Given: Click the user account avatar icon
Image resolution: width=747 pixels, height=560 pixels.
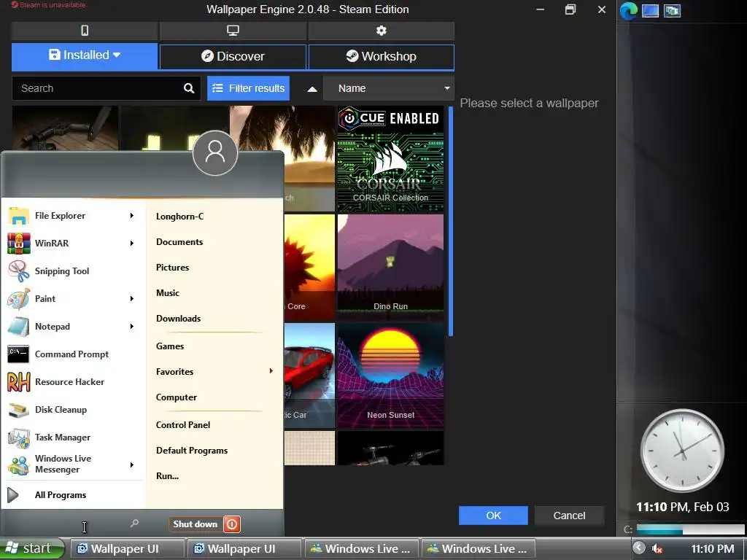Looking at the screenshot, I should [x=215, y=153].
